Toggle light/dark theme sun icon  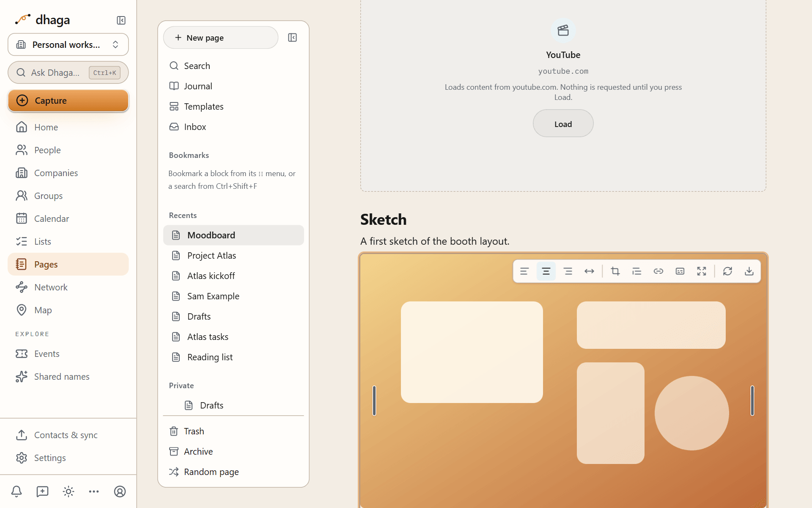pos(68,491)
